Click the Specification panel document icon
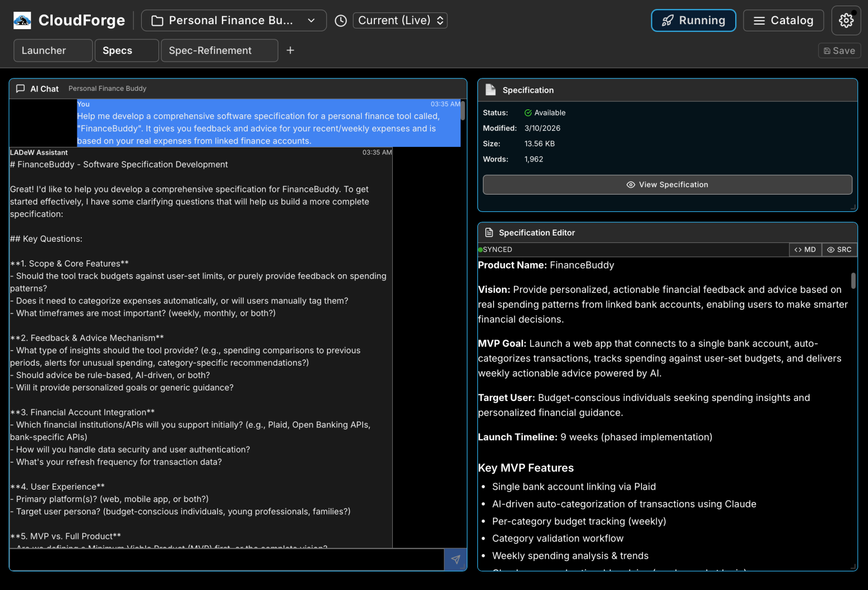The width and height of the screenshot is (868, 590). 490,89
